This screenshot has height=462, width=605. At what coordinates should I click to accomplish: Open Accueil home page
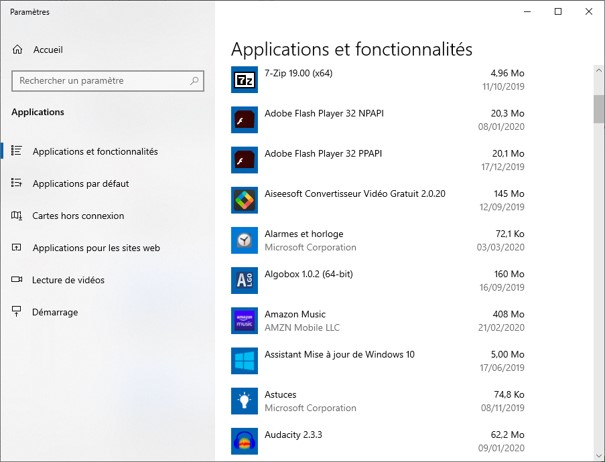(x=47, y=49)
